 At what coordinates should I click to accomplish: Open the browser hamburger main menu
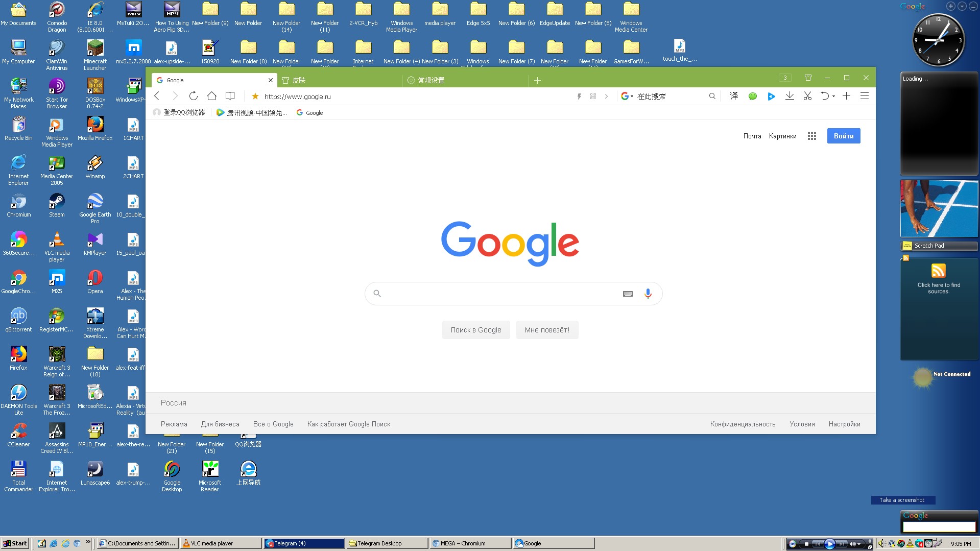864,96
